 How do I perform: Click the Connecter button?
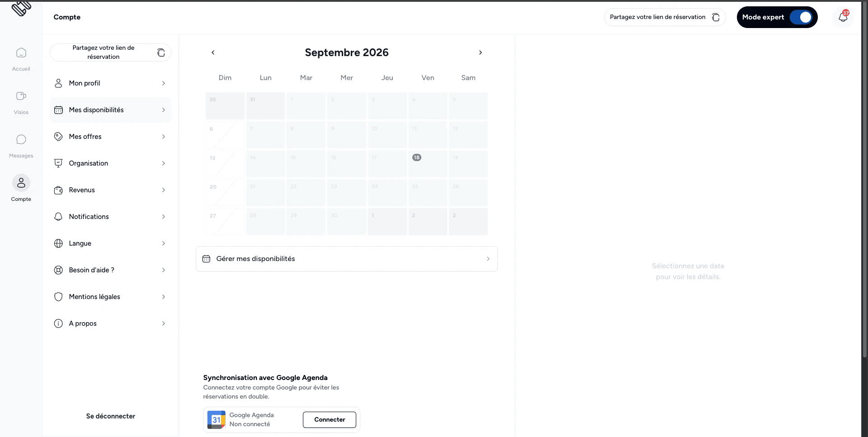[x=330, y=420]
